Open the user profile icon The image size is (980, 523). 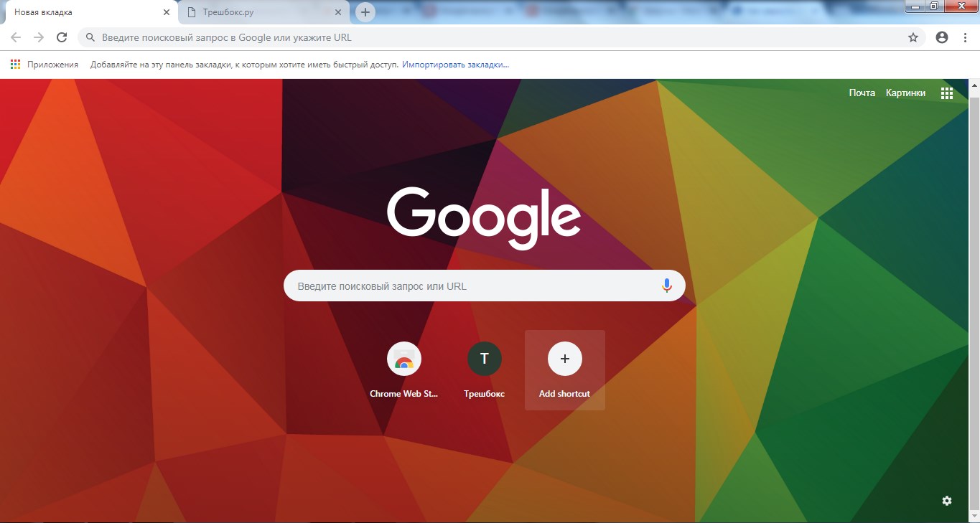pos(942,37)
